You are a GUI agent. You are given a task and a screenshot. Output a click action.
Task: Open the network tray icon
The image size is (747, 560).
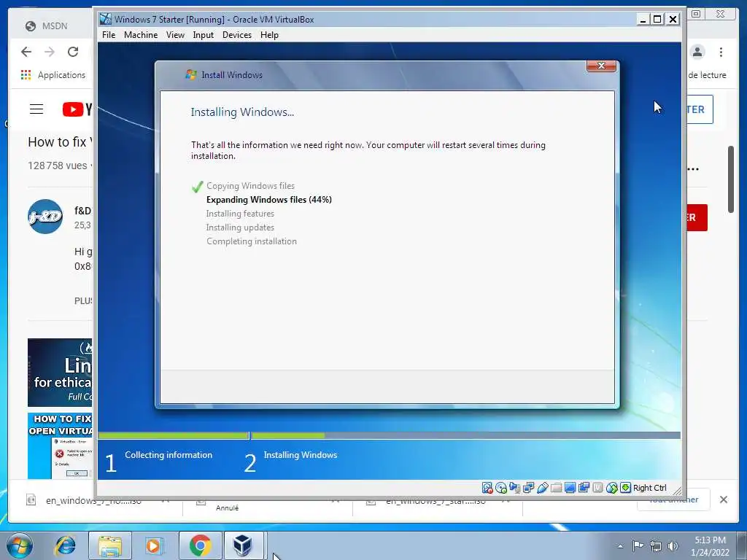656,545
